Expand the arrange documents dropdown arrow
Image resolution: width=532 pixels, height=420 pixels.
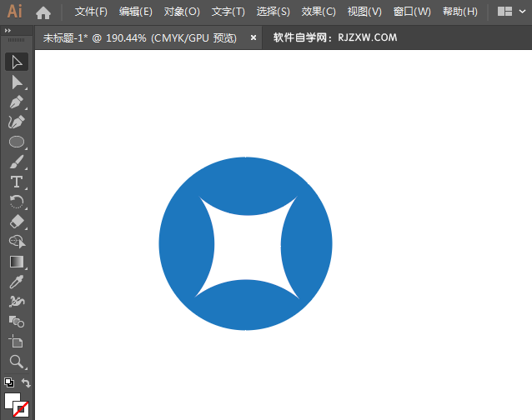[522, 12]
